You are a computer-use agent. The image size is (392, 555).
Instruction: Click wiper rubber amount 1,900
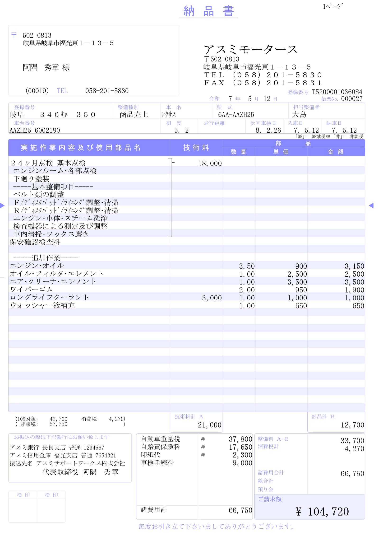(354, 290)
